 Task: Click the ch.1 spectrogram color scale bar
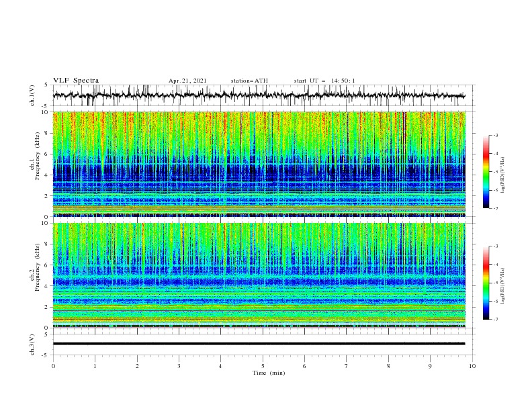point(486,172)
